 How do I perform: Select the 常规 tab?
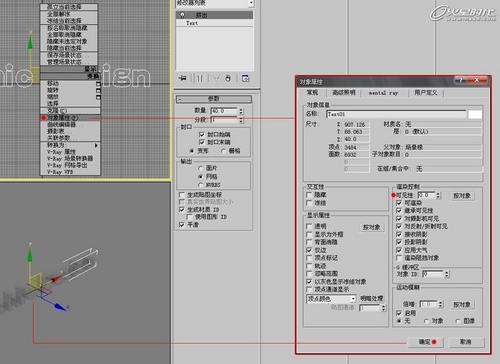[x=312, y=93]
